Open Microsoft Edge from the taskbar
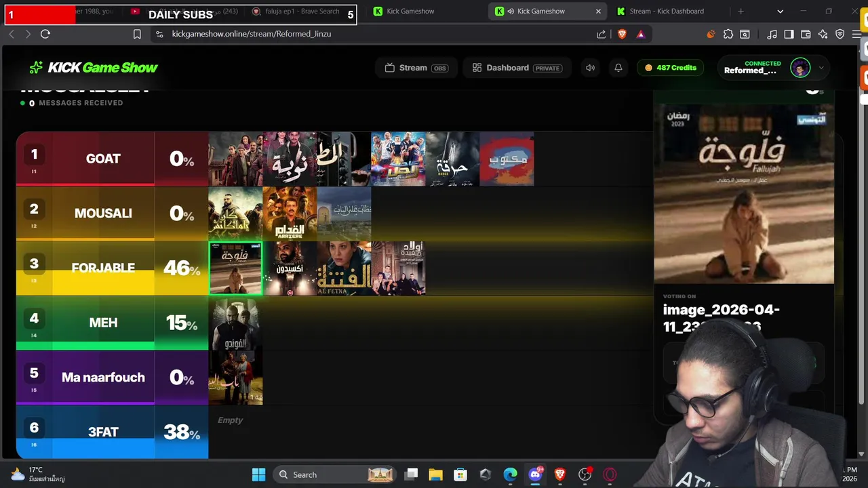Image resolution: width=868 pixels, height=488 pixels. point(510,474)
